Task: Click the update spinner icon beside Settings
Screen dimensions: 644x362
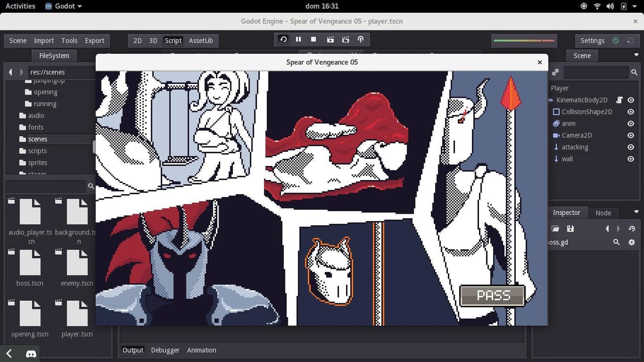Action: (x=630, y=41)
